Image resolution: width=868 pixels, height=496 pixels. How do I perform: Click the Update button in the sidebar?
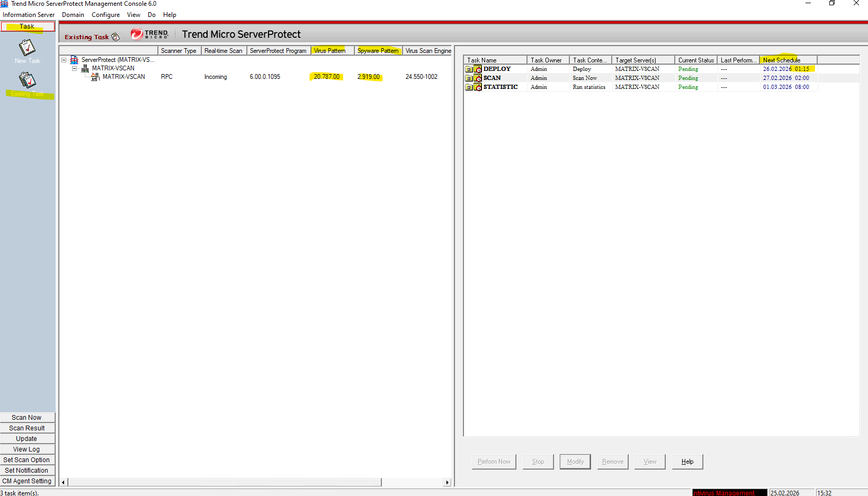coord(26,439)
